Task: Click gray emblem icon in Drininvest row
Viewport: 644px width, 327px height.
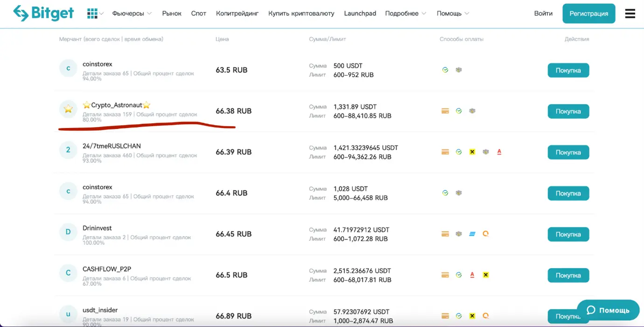Action: coord(459,234)
